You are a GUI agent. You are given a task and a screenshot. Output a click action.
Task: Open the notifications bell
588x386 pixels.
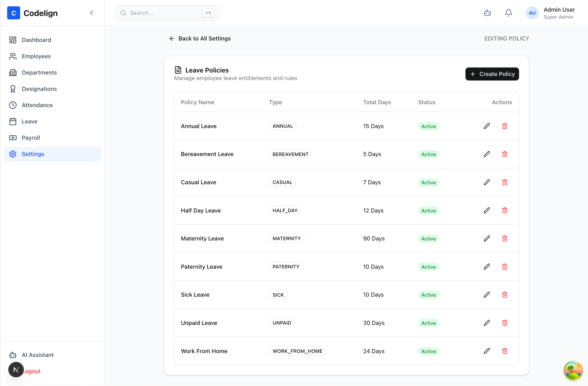point(508,13)
